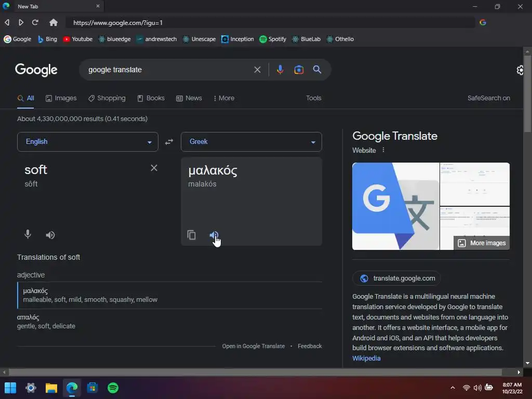Open the options menu beside Website
This screenshot has height=399, width=532.
pos(383,150)
